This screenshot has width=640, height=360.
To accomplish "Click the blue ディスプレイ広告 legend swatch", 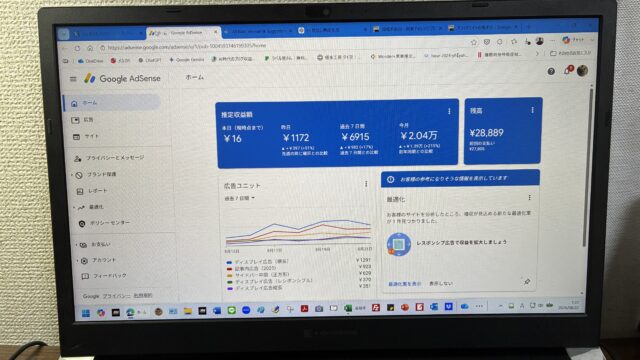I will [229, 262].
